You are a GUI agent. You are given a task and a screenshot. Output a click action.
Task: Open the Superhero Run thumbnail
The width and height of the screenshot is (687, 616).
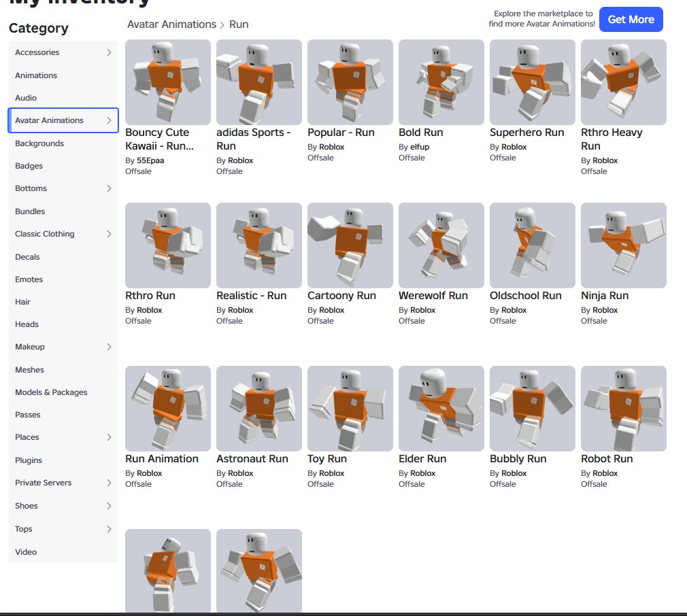coord(533,82)
